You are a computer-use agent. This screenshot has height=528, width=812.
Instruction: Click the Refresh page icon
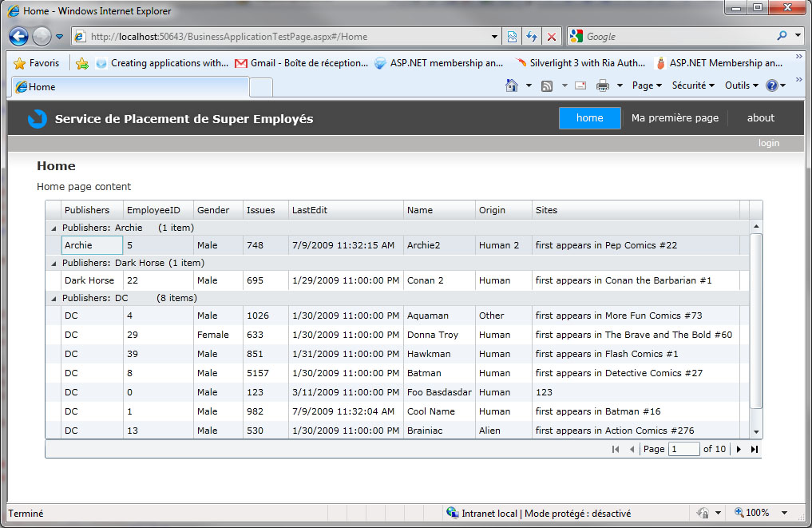(531, 37)
